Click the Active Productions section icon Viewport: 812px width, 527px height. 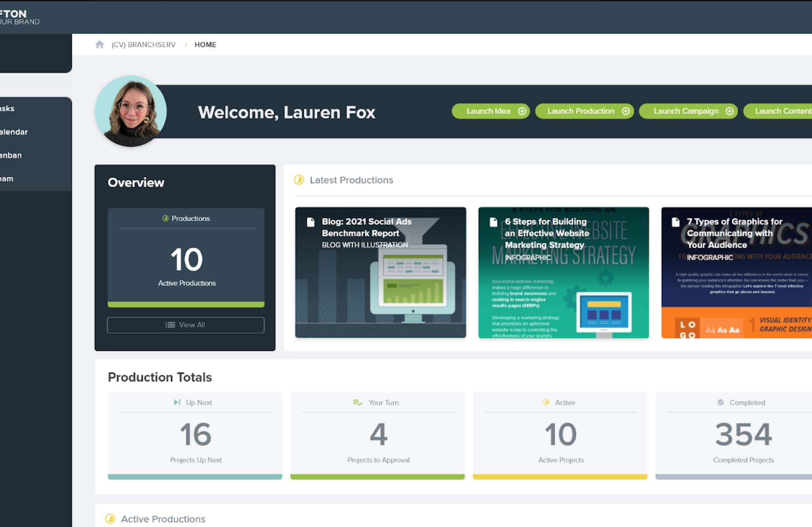pos(111,519)
